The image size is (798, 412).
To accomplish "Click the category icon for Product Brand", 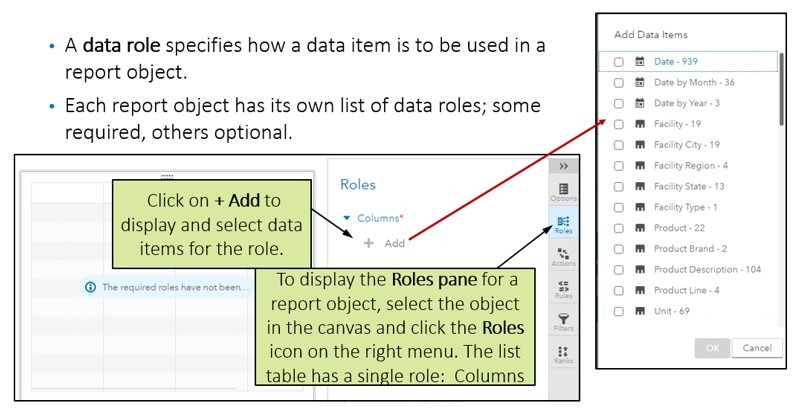I will click(640, 249).
